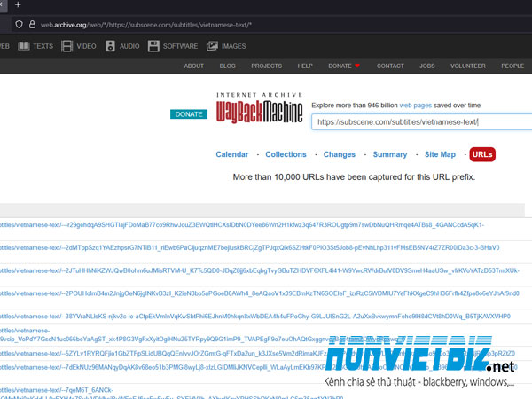Switch to the Summary tab

pos(390,154)
